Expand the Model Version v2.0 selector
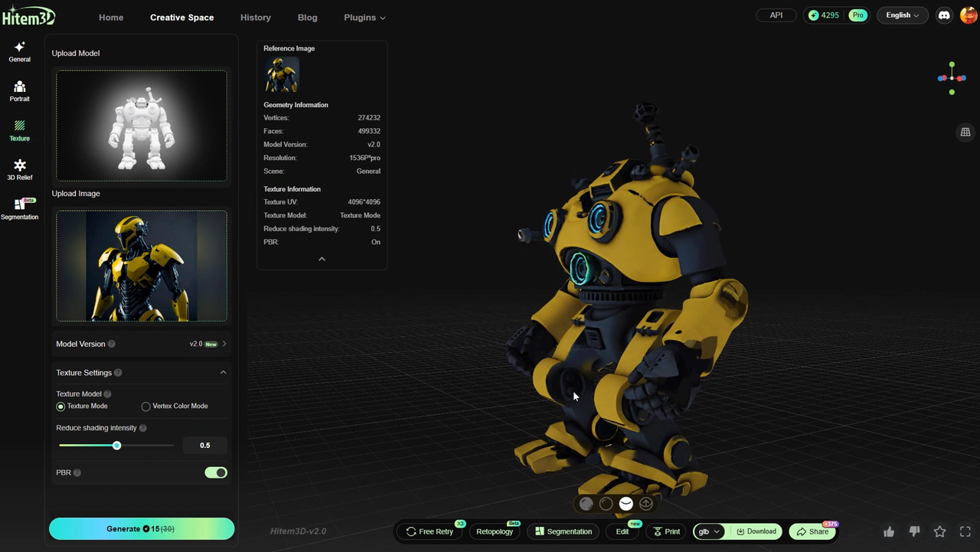 [208, 345]
